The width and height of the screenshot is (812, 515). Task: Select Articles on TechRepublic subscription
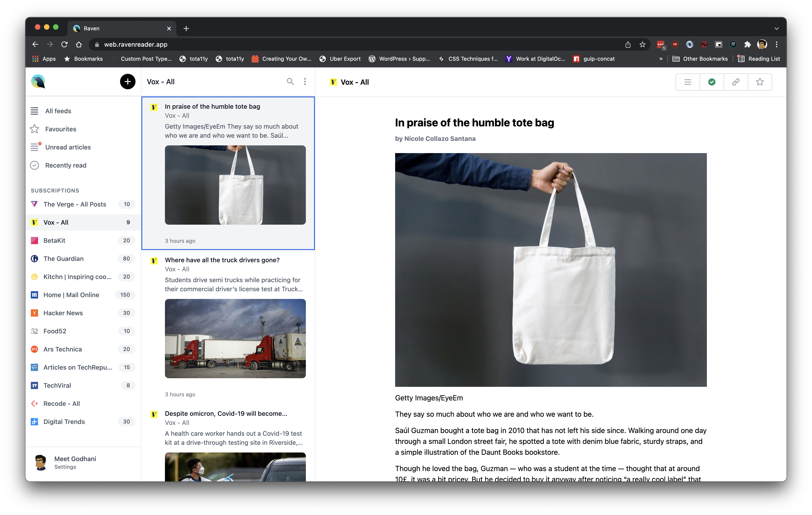pyautogui.click(x=83, y=367)
